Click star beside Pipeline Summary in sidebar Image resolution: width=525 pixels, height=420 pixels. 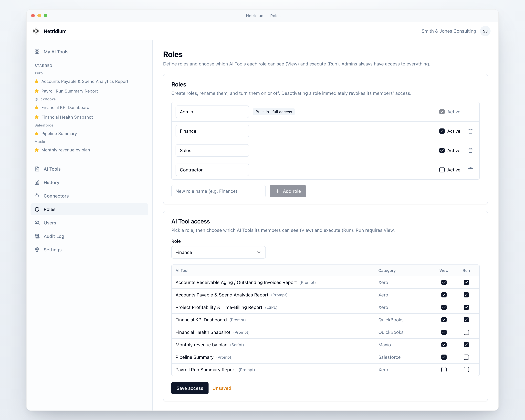click(x=37, y=133)
